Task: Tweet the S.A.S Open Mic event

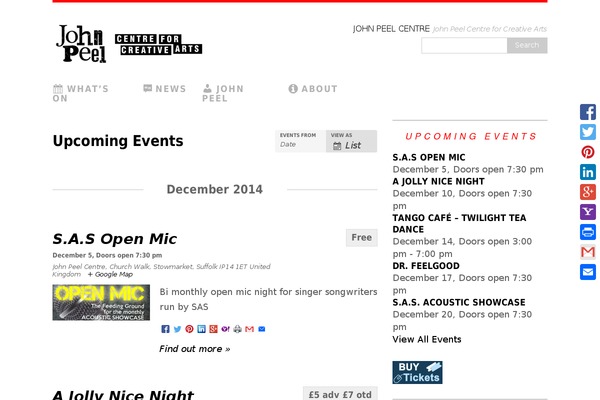Action: point(177,329)
